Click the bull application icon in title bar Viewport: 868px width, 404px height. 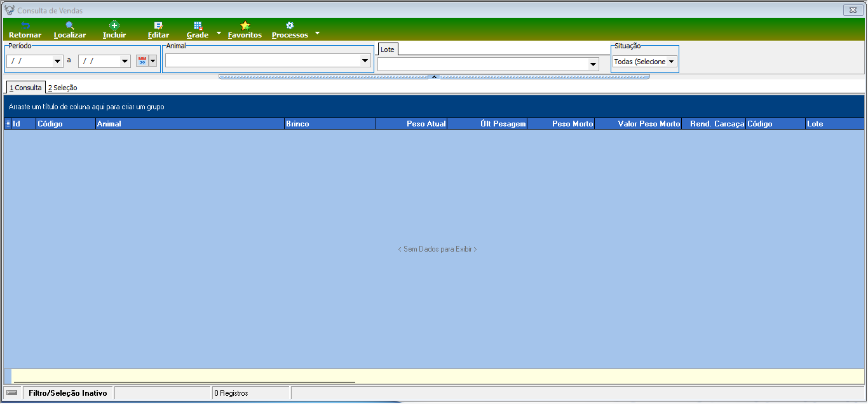coord(9,10)
